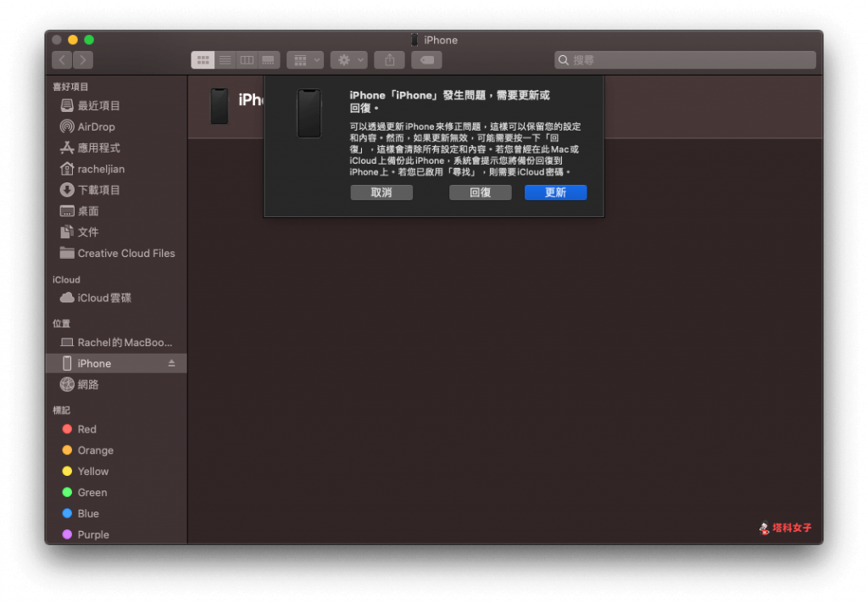This screenshot has height=604, width=868.
Task: Click the green zoom window button
Action: [x=89, y=40]
